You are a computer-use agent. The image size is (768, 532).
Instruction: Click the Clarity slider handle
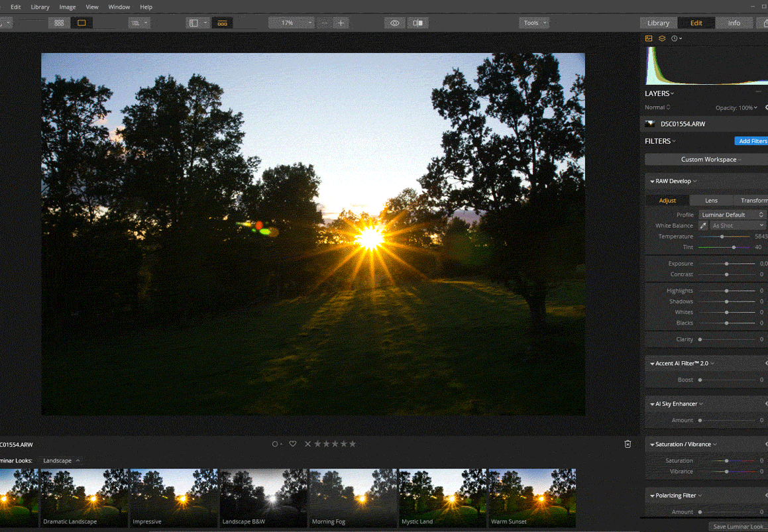[700, 339]
